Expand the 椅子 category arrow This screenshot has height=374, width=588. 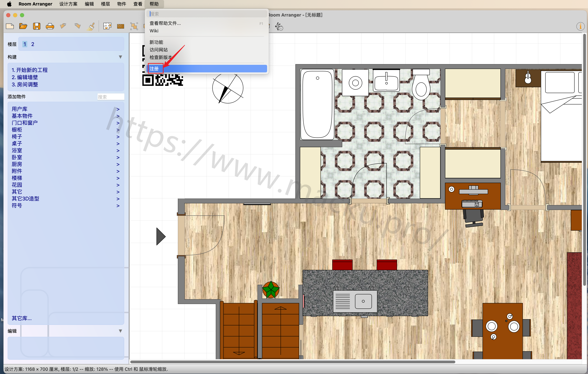tap(118, 137)
